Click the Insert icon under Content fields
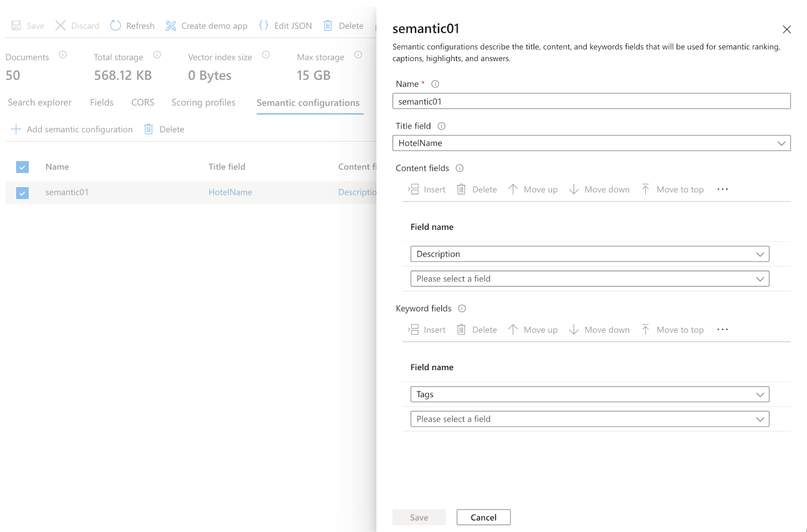The height and width of the screenshot is (532, 807). point(414,190)
